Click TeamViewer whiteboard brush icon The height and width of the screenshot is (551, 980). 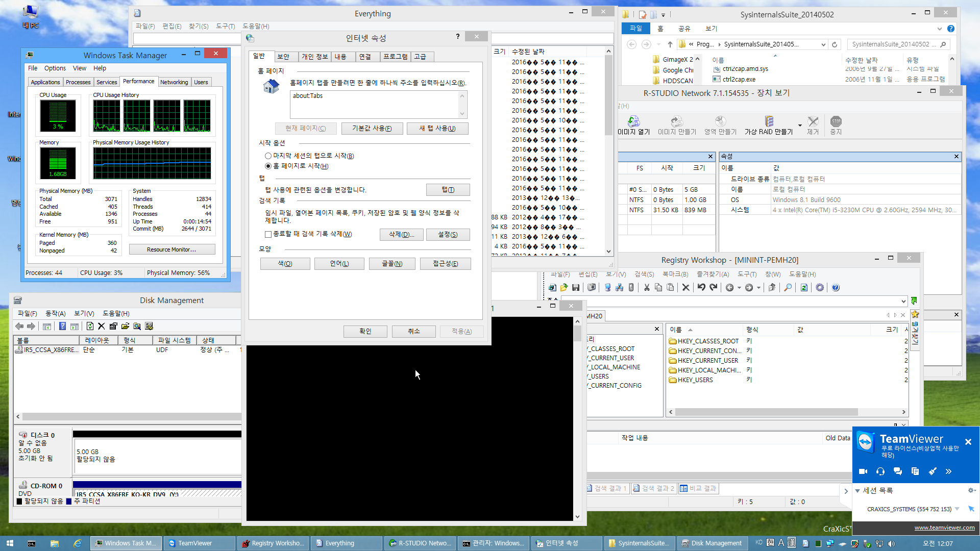[933, 471]
